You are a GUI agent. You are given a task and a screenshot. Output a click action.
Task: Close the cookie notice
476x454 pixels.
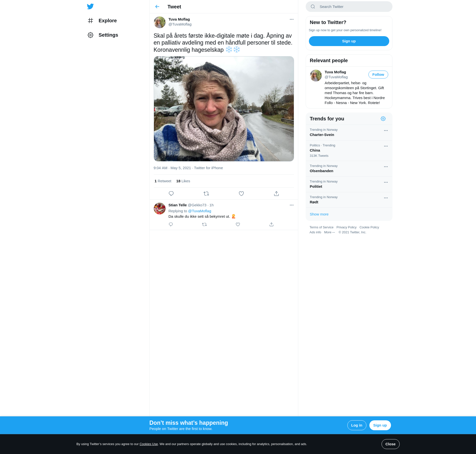tap(390, 444)
